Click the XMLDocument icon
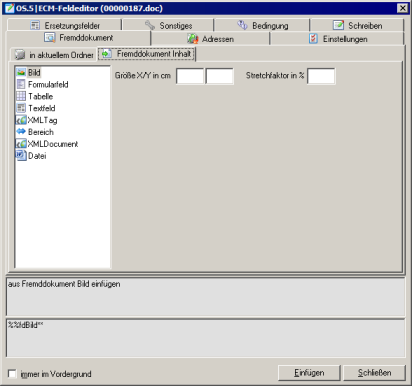 (21, 144)
